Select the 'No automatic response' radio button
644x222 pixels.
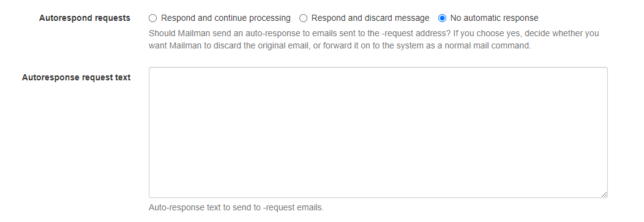tap(442, 18)
